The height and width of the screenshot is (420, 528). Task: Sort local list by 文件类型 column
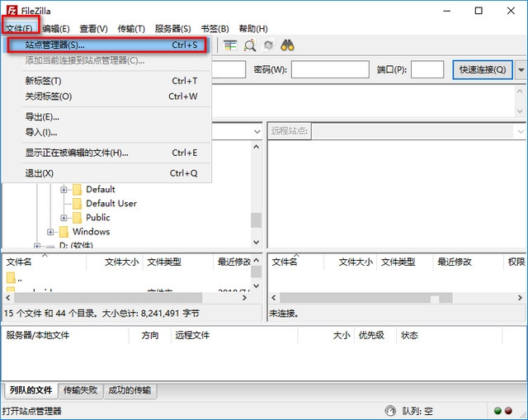[178, 262]
